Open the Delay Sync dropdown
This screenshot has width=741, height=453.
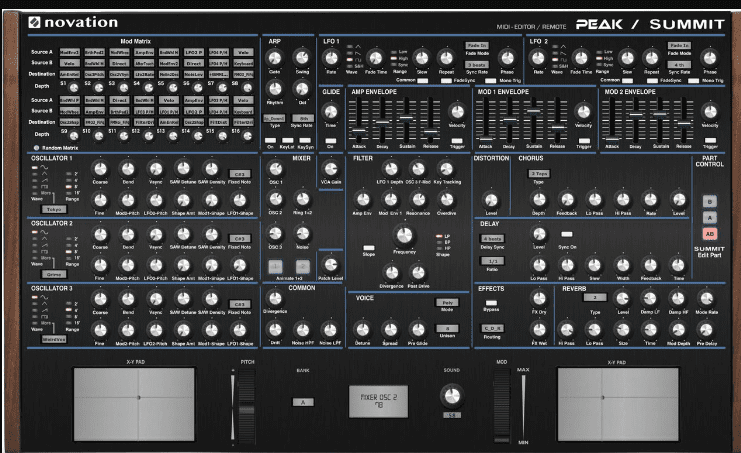click(492, 239)
